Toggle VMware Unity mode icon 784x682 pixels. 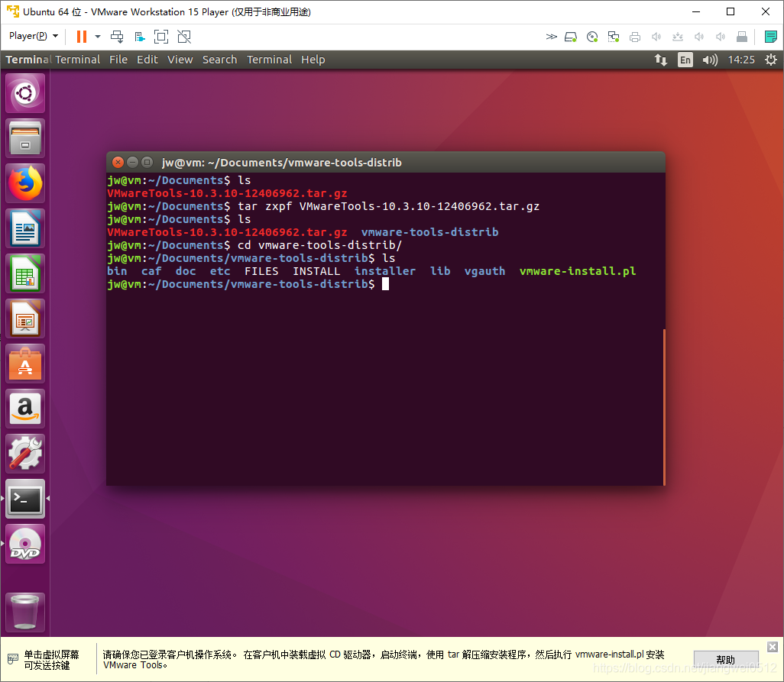(x=184, y=37)
